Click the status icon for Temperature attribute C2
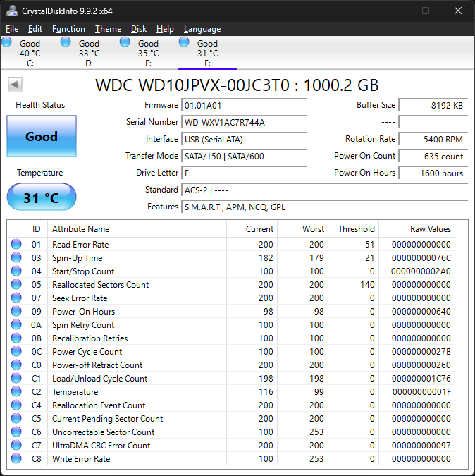The image size is (475, 476). [16, 391]
